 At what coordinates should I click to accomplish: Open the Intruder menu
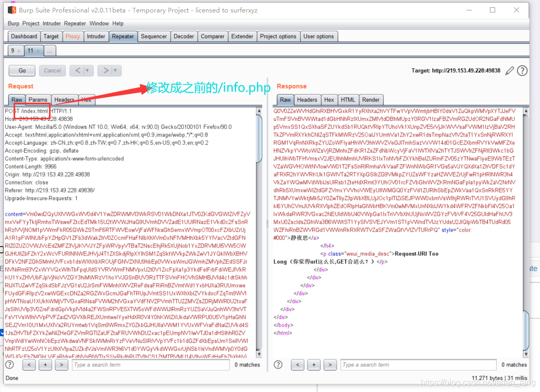pyautogui.click(x=52, y=23)
